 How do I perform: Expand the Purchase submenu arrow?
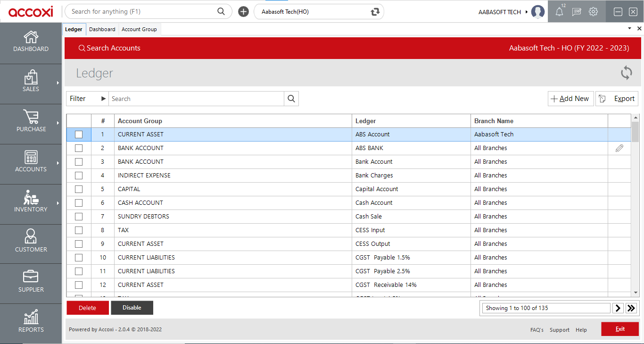[x=58, y=123]
